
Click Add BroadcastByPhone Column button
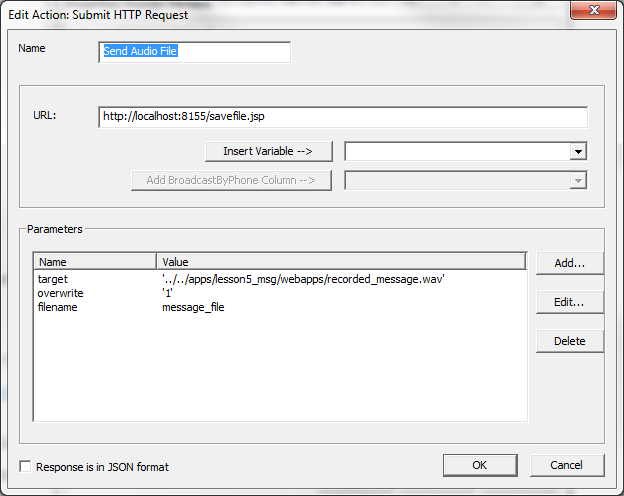(x=231, y=180)
